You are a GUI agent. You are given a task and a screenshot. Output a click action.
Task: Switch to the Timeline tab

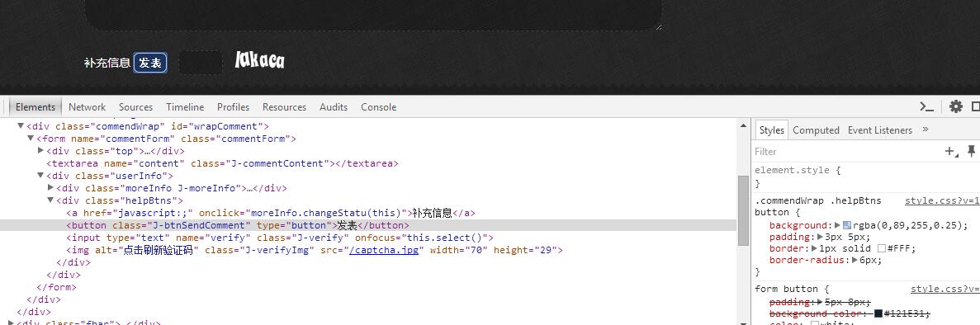click(x=185, y=107)
